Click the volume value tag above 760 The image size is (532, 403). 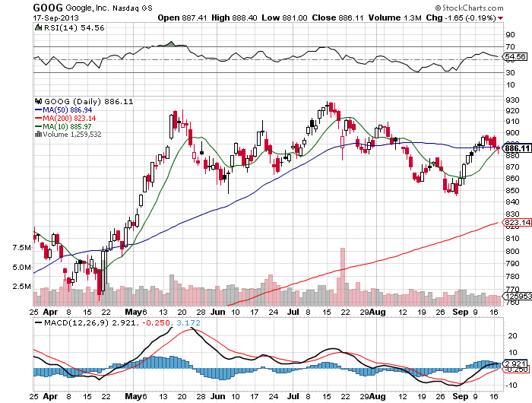coord(518,296)
